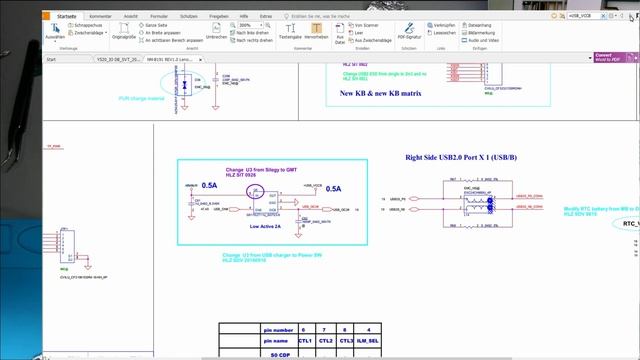Image resolution: width=640 pixels, height=360 pixels.
Task: Clear the search field with the X
Action: (x=603, y=16)
